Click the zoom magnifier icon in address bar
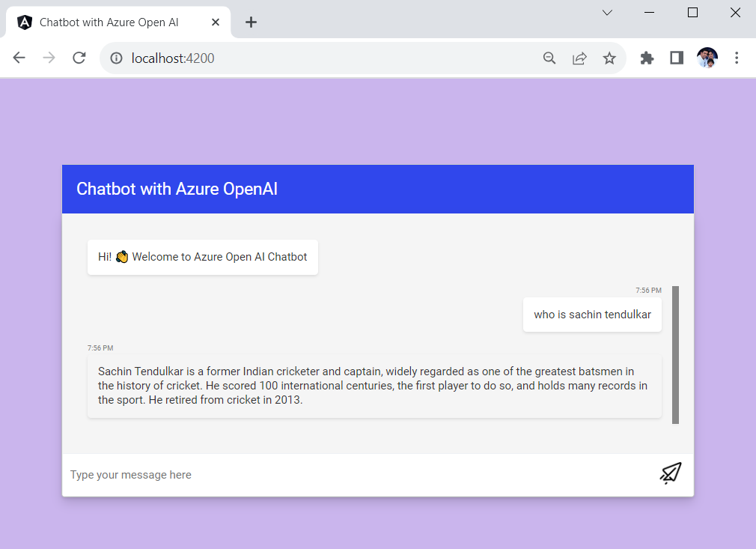The height and width of the screenshot is (549, 756). (549, 58)
